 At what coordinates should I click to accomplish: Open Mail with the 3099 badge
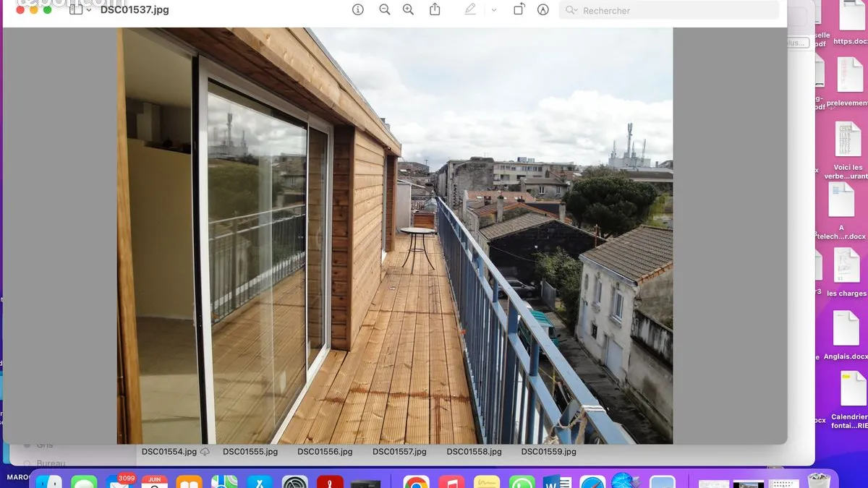[119, 483]
